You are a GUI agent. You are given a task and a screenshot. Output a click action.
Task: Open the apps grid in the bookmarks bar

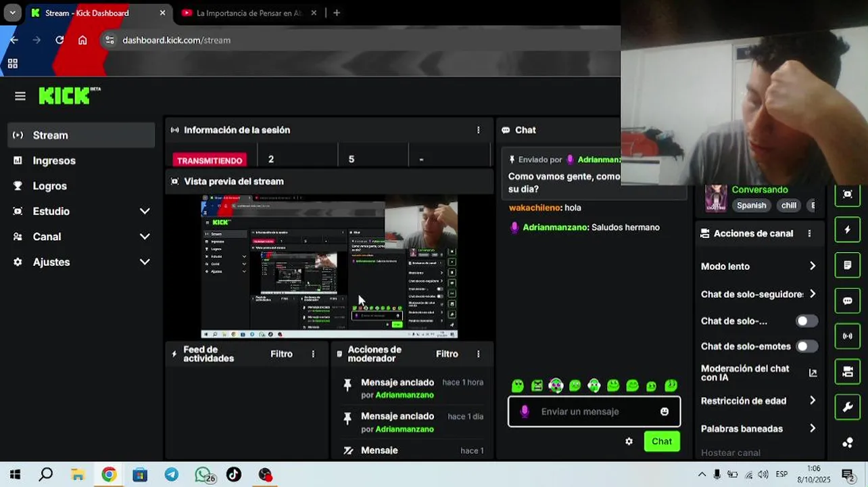(x=12, y=64)
